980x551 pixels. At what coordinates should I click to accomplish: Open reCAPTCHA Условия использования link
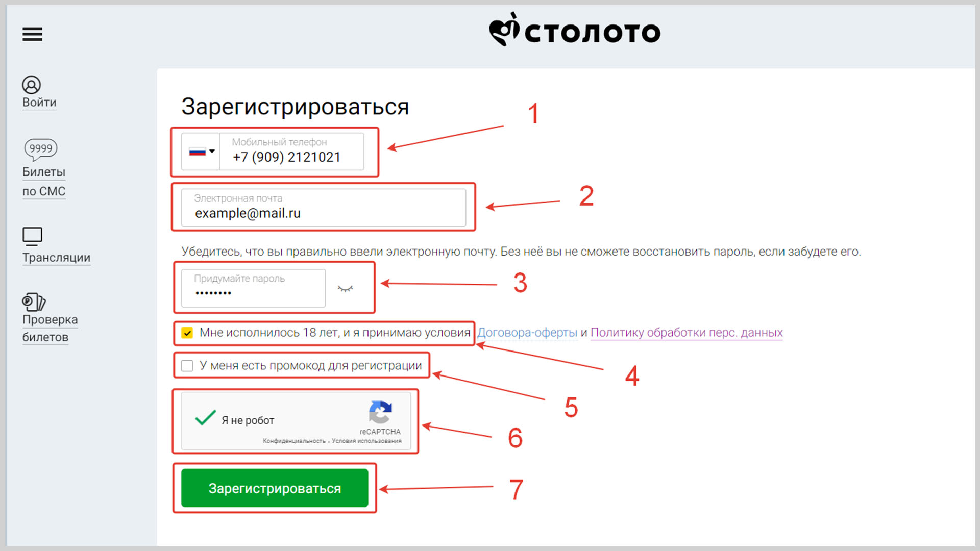(x=366, y=441)
